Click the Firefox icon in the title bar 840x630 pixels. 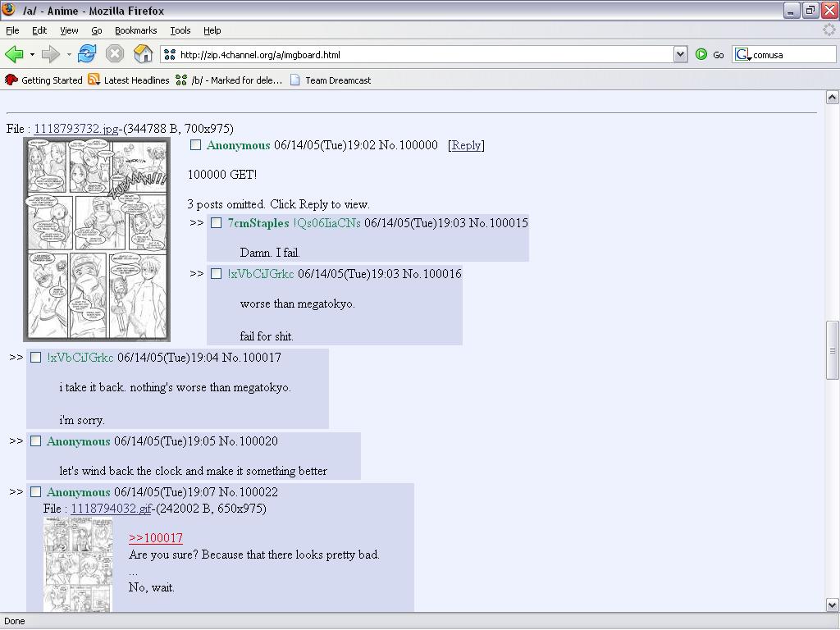[x=8, y=10]
